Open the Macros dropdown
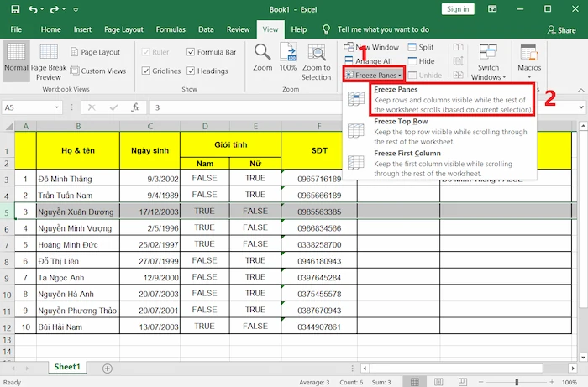588x387 pixels. click(529, 62)
